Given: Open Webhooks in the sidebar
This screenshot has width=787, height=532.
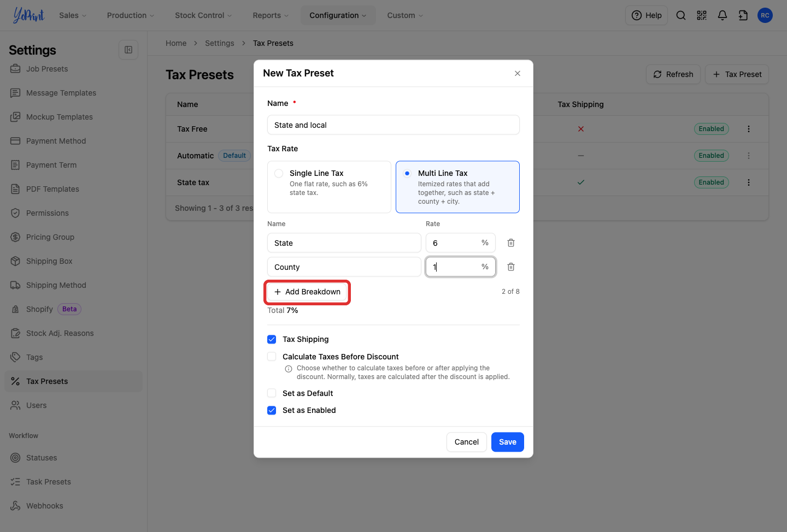Looking at the screenshot, I should [x=45, y=506].
